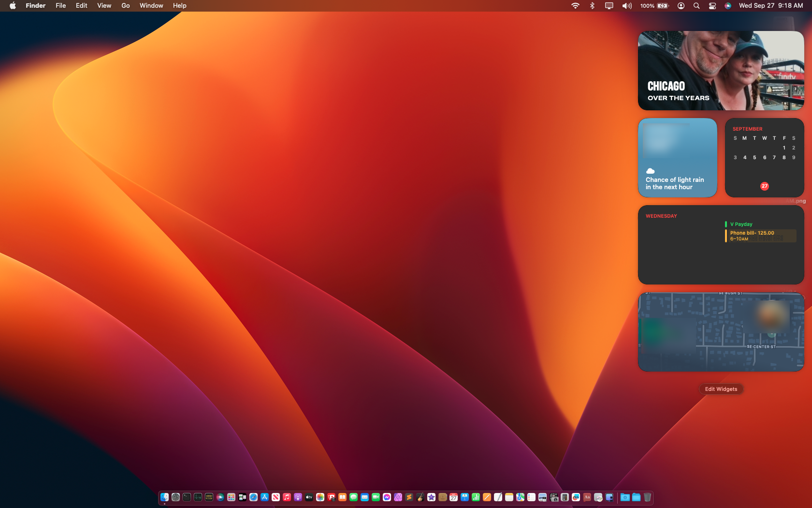The image size is (812, 508).
Task: Open the News app in dock
Action: pos(275,497)
